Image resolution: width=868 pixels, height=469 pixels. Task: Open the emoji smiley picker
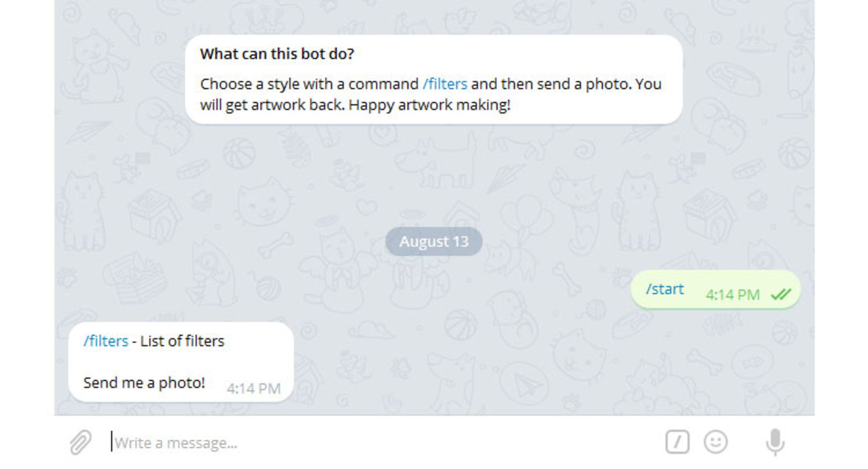coord(716,442)
